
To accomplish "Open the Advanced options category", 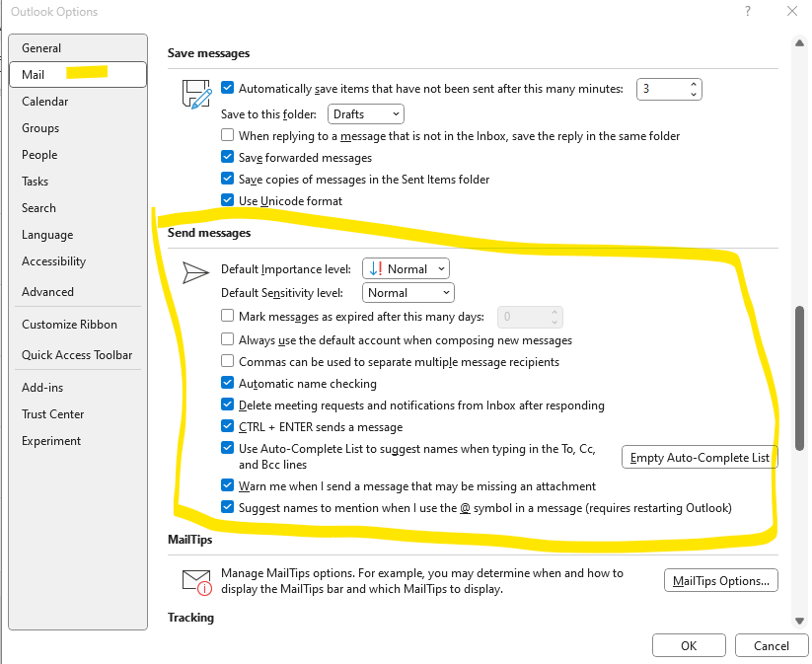I will click(78, 292).
